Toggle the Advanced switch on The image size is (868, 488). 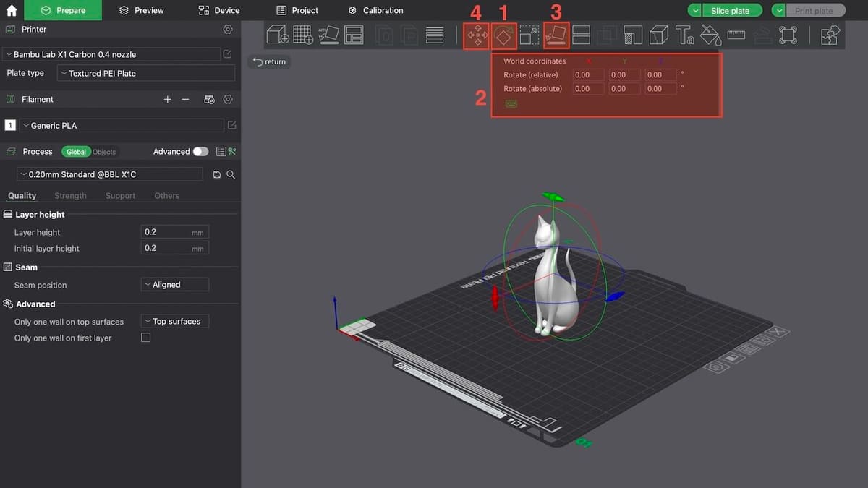click(x=200, y=152)
